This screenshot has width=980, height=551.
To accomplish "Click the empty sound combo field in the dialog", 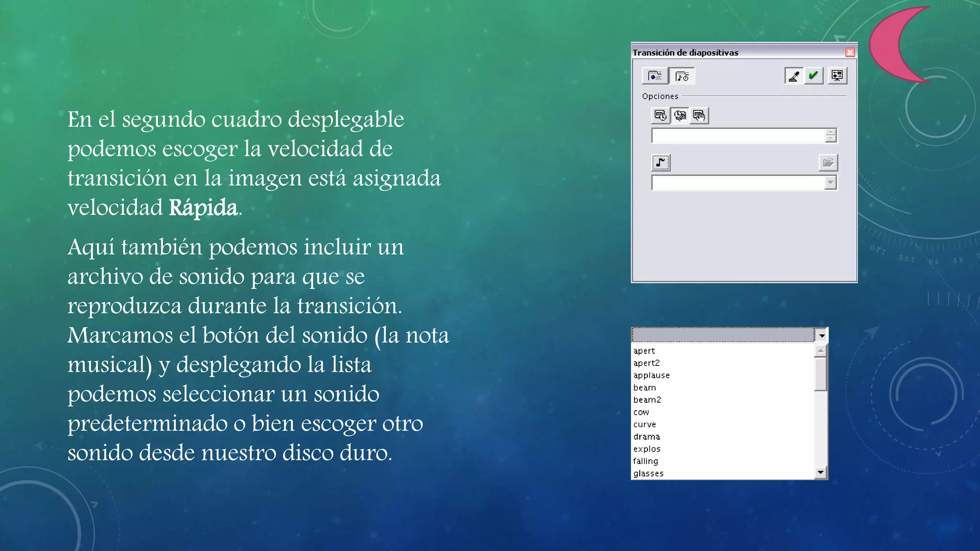I will (738, 183).
